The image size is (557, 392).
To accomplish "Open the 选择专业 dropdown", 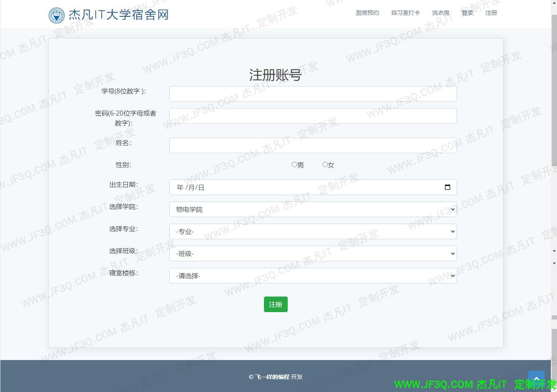I will pyautogui.click(x=313, y=231).
